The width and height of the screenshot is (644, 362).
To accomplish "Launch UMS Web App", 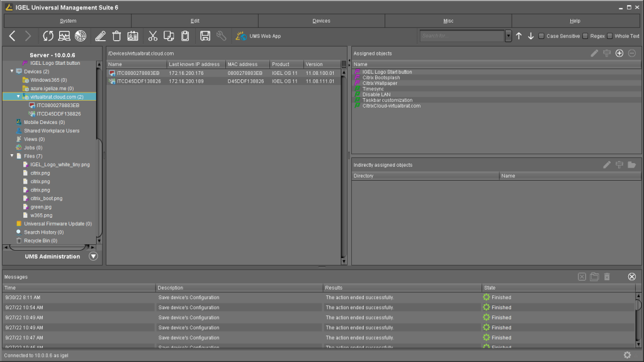I will pyautogui.click(x=259, y=36).
